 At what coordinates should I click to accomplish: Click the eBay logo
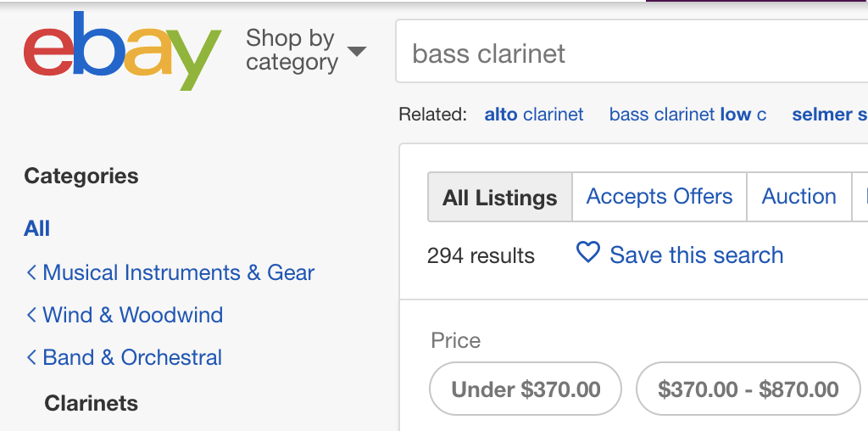point(122,53)
